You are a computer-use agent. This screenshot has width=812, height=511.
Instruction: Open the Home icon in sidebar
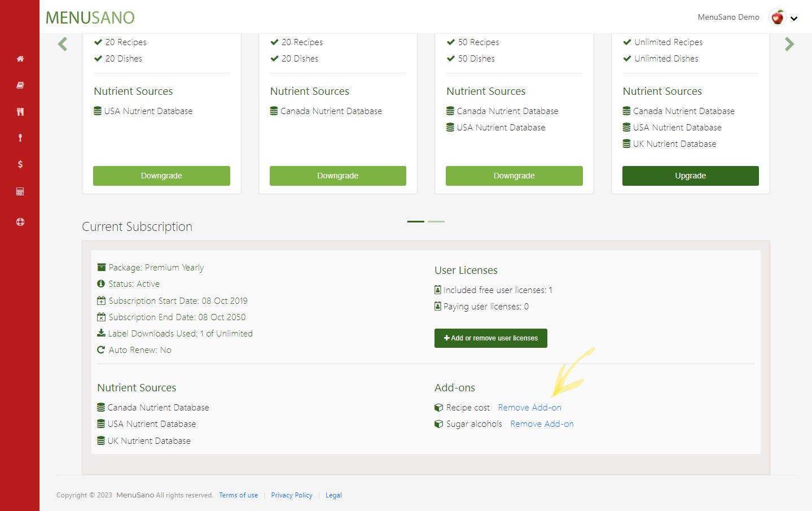pos(20,59)
